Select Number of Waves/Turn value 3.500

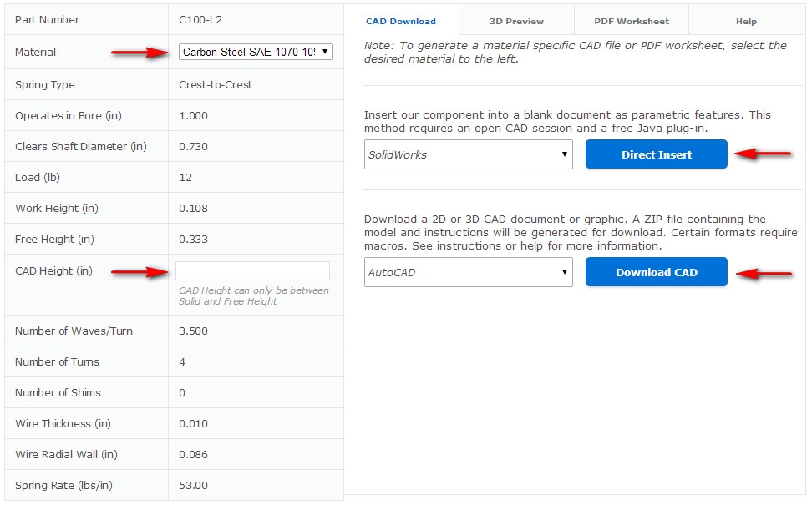[x=193, y=331]
